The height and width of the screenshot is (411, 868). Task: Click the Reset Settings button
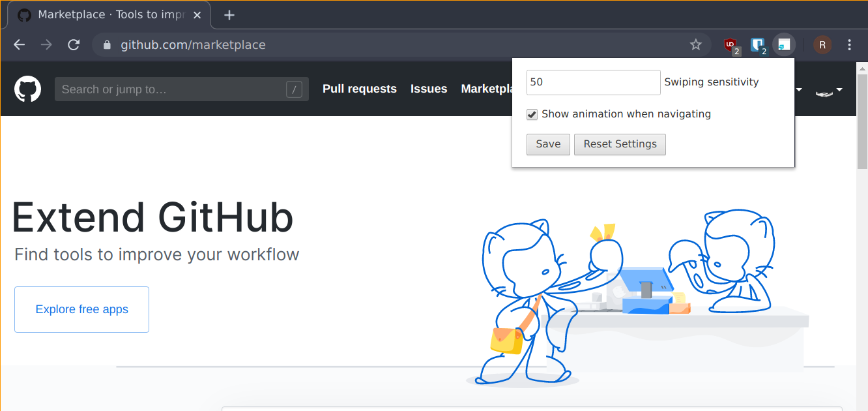[x=620, y=144]
